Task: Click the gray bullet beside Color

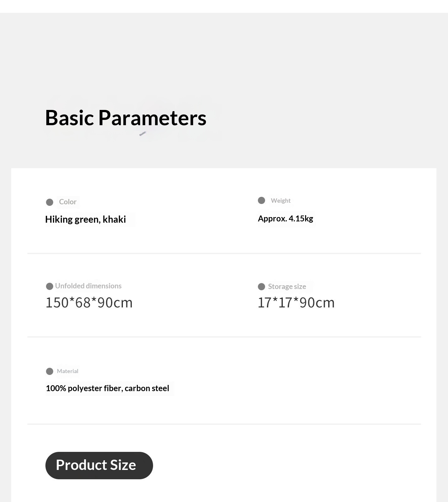Action: pyautogui.click(x=49, y=202)
